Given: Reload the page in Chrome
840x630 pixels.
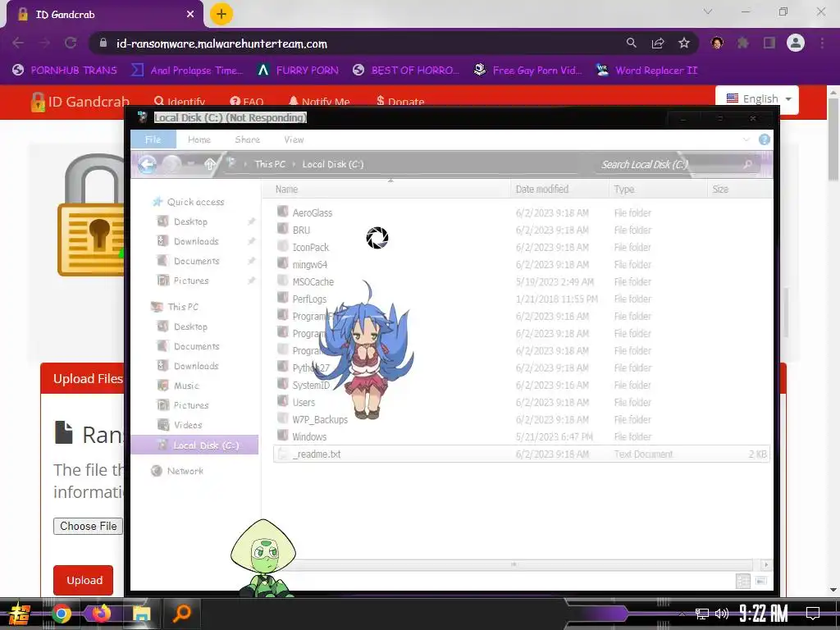Looking at the screenshot, I should tap(71, 43).
